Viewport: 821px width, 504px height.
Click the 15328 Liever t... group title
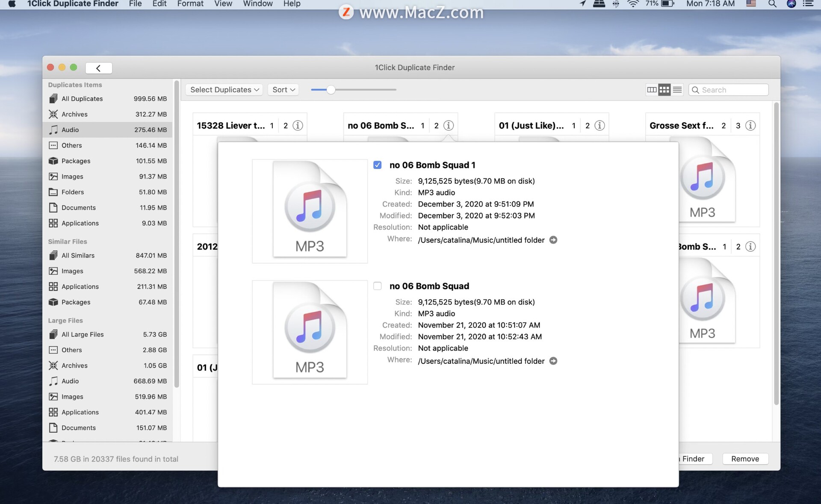click(x=231, y=126)
